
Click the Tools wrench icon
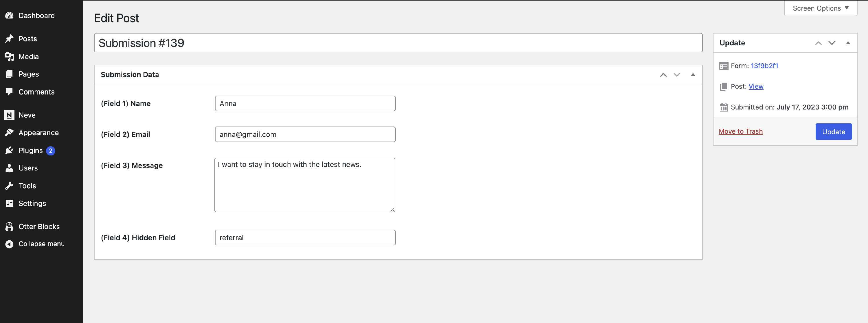(x=10, y=186)
